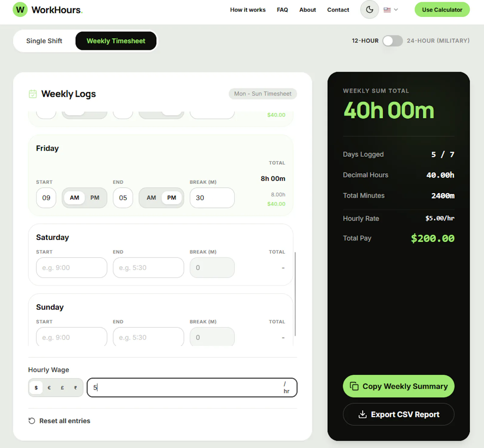Click Copy Weekly Summary button
Viewport: 484px width, 448px height.
click(x=399, y=386)
